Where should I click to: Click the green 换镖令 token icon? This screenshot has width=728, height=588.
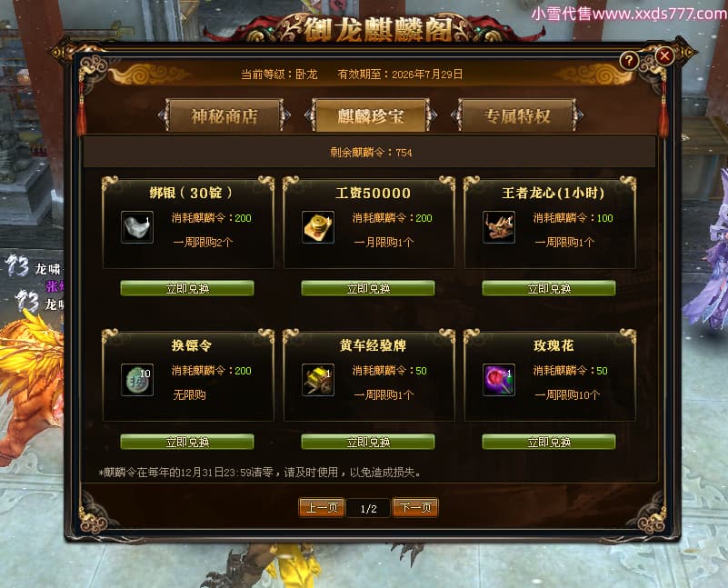(137, 380)
